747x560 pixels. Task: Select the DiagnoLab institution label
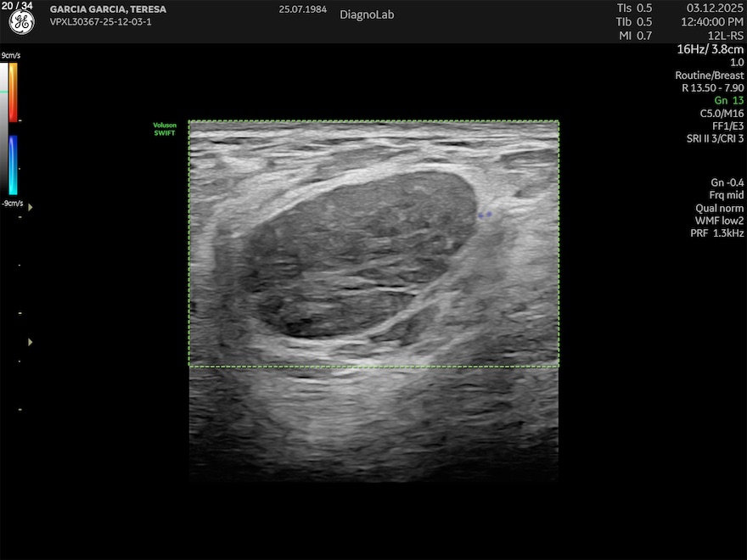[367, 14]
